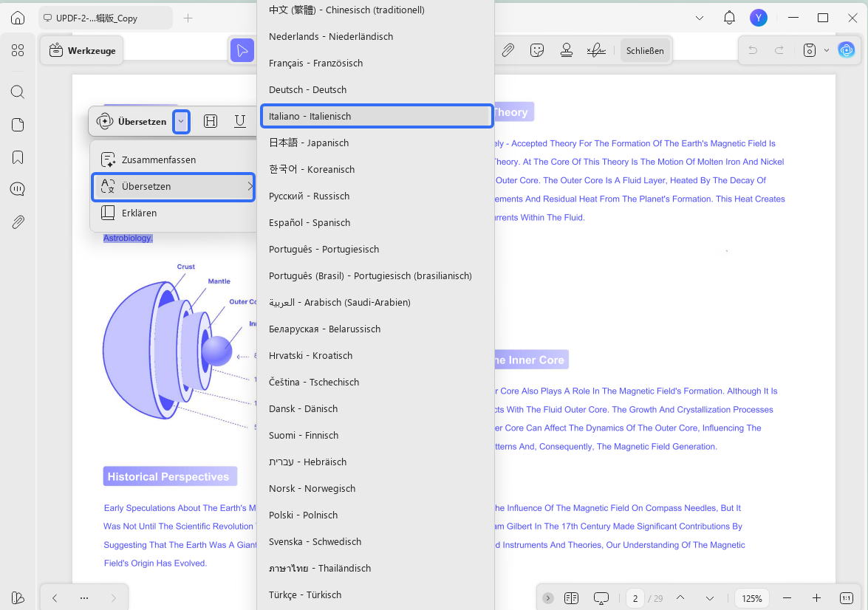Open the sticker tool icon
Image resolution: width=868 pixels, height=610 pixels.
point(537,50)
